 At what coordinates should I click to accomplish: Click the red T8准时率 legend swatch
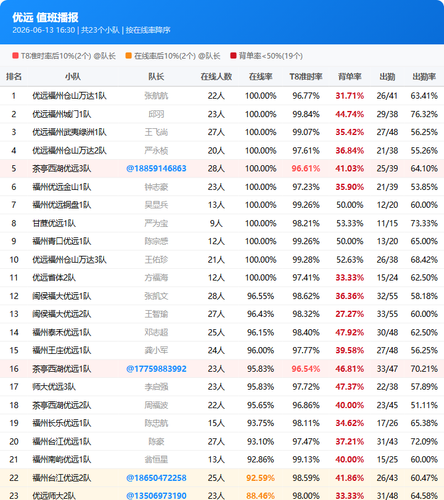pyautogui.click(x=15, y=56)
